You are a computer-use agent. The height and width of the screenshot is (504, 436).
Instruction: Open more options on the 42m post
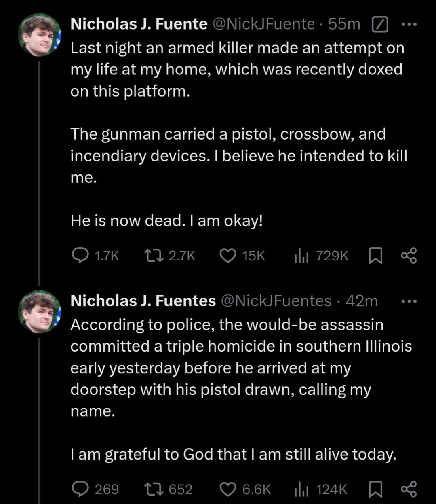tap(409, 301)
